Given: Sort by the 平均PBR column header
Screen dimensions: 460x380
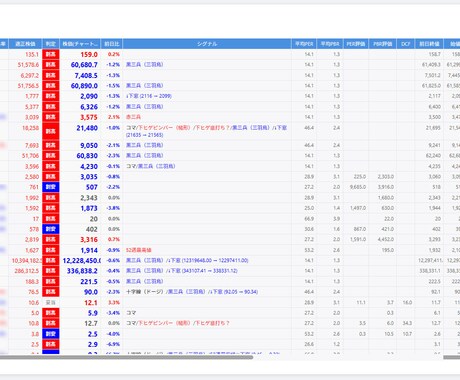Looking at the screenshot, I should [330, 44].
